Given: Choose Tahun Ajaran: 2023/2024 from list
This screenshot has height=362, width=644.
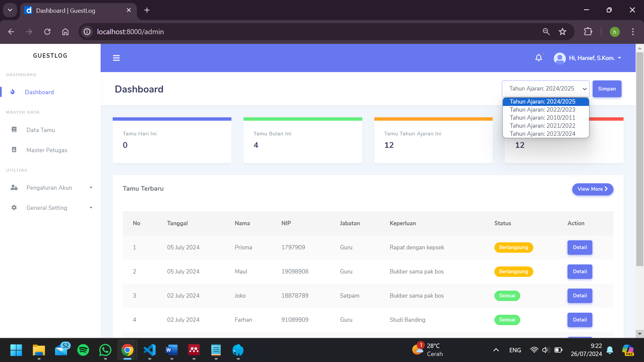Looking at the screenshot, I should click(x=542, y=134).
